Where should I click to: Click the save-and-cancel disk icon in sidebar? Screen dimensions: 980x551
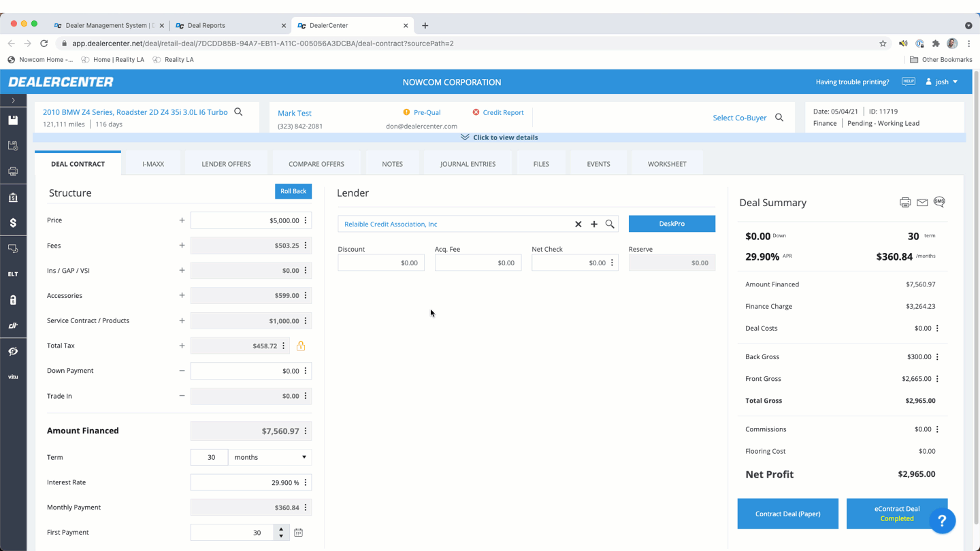[x=13, y=146]
